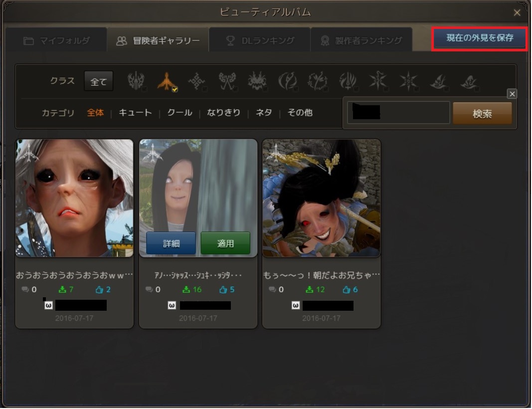This screenshot has height=409, width=532.
Task: Click date 2016-07-17 under おうおうおう card
Action: point(74,318)
